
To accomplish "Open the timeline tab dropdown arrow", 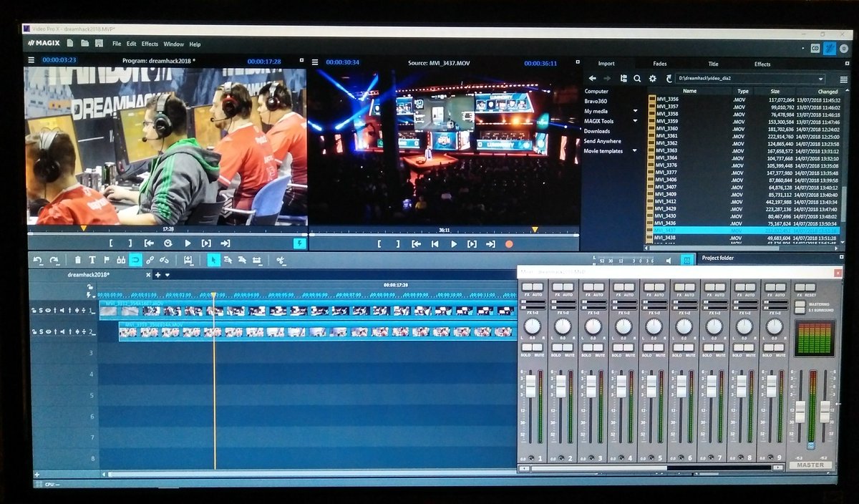I will pyautogui.click(x=168, y=274).
